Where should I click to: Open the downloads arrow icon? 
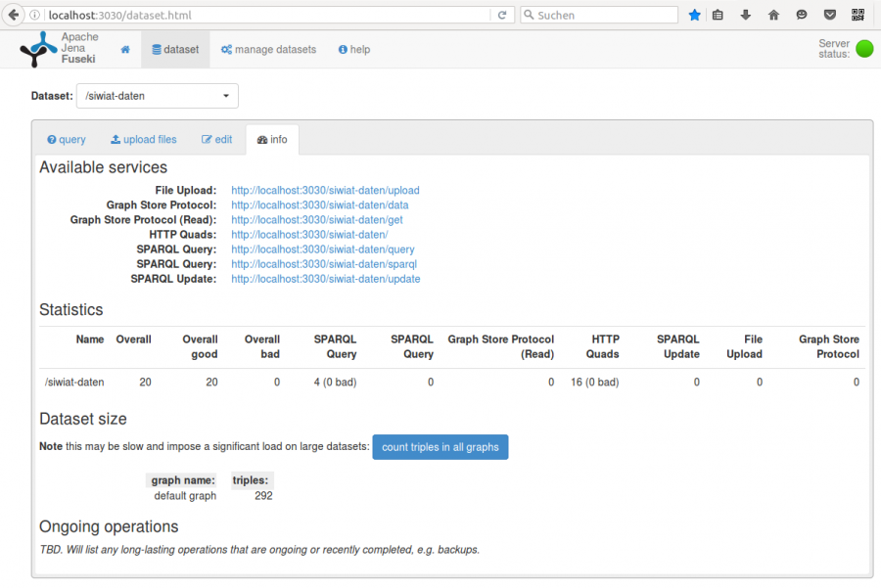click(x=746, y=15)
